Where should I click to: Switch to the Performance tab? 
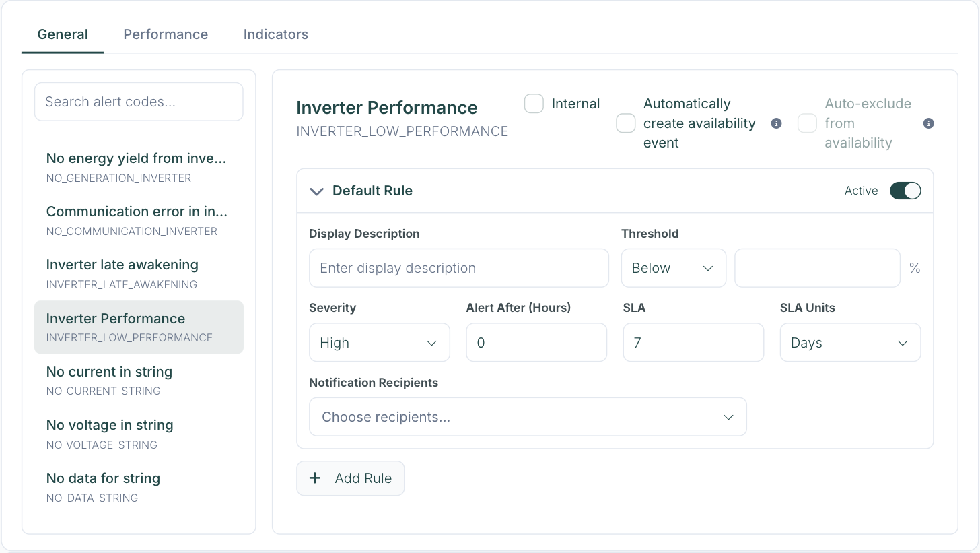click(166, 34)
